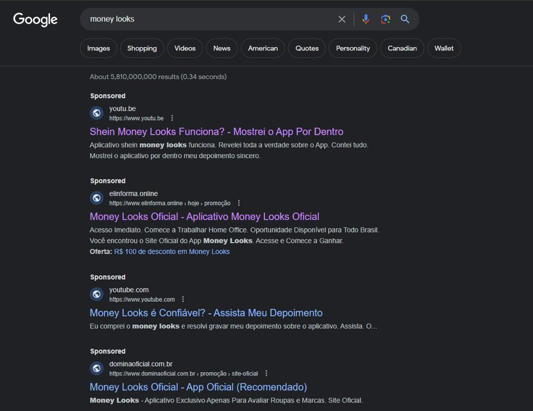
Task: Click the Sponsored label above youtu.be
Action: (x=108, y=96)
